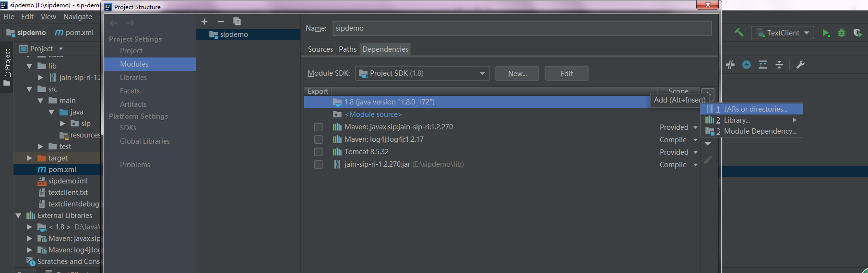Image resolution: width=868 pixels, height=273 pixels.
Task: Toggle export checkbox for Tomcat 8.5.32
Action: (318, 152)
